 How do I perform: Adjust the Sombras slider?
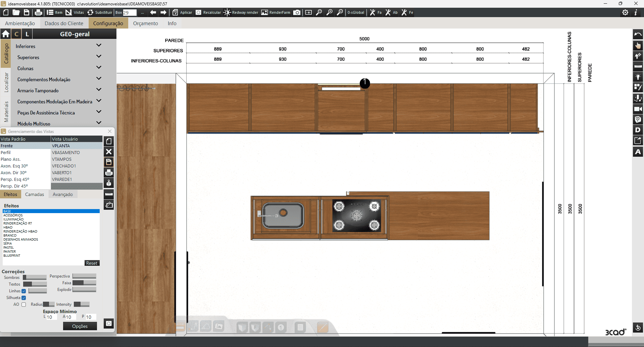tap(35, 278)
